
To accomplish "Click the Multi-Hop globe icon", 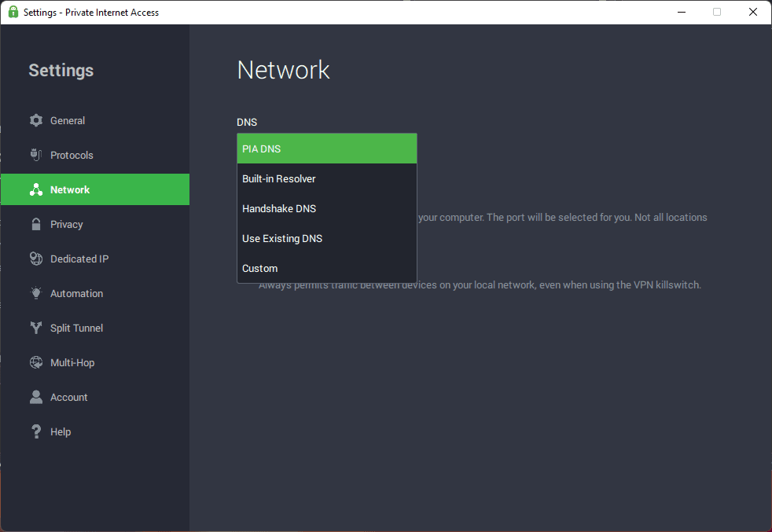I will coord(36,362).
